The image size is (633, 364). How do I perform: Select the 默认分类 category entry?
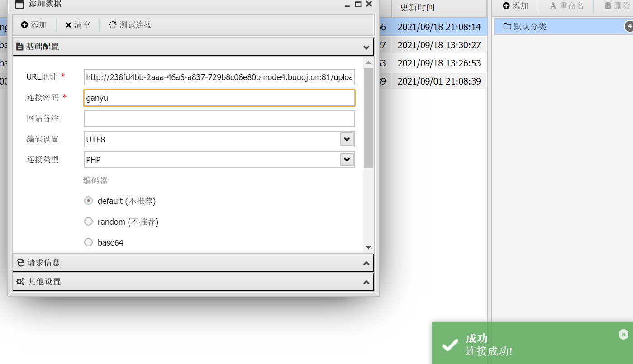click(x=529, y=26)
